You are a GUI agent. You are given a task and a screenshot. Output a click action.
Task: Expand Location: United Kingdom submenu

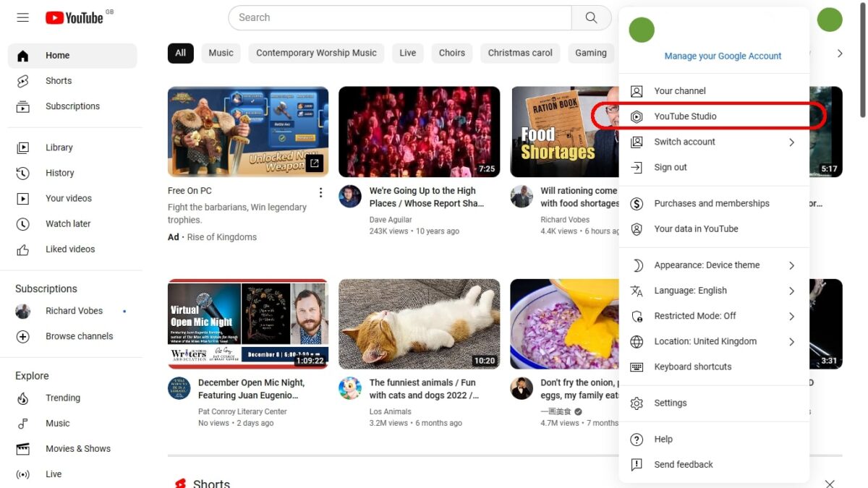[x=714, y=341]
